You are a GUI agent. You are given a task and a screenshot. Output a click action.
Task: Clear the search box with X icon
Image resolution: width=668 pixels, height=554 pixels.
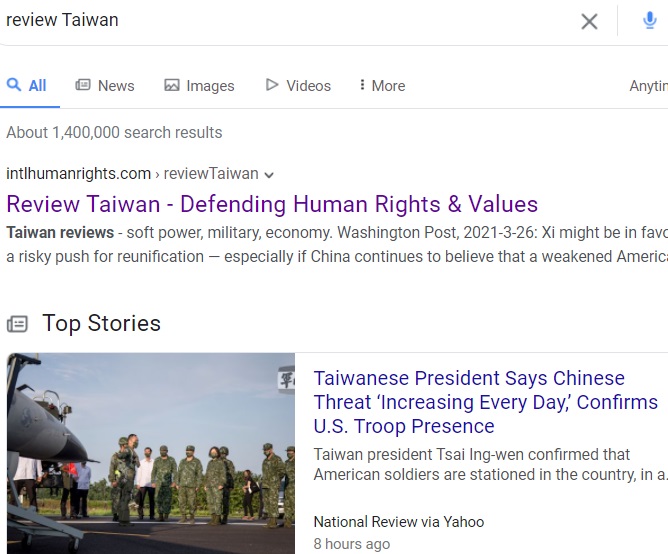(x=589, y=21)
